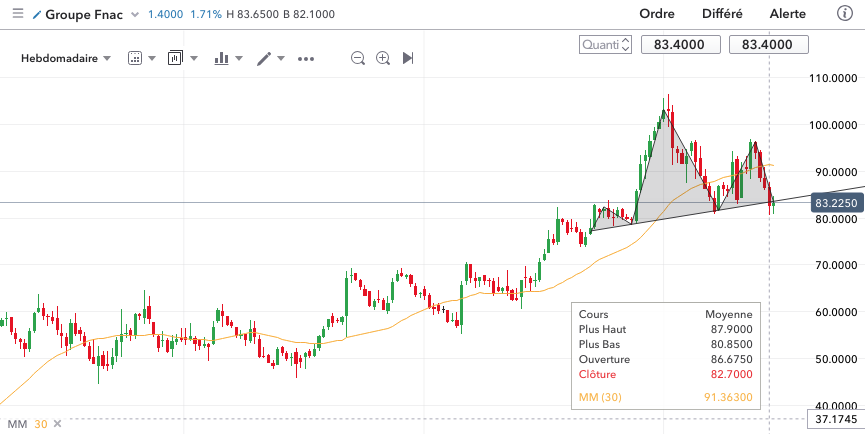
Task: Expand the arrow next to calendar grid icon
Action: coord(152,58)
